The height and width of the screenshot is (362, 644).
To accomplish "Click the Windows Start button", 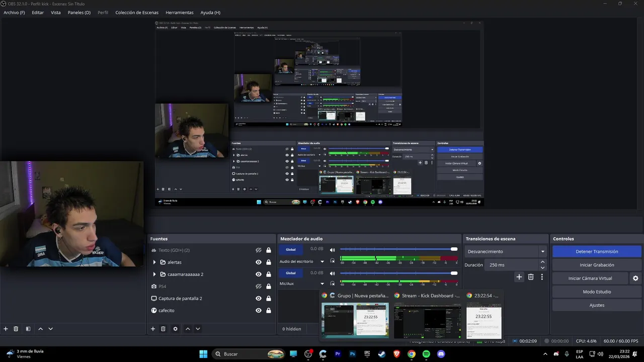I will tap(203, 354).
